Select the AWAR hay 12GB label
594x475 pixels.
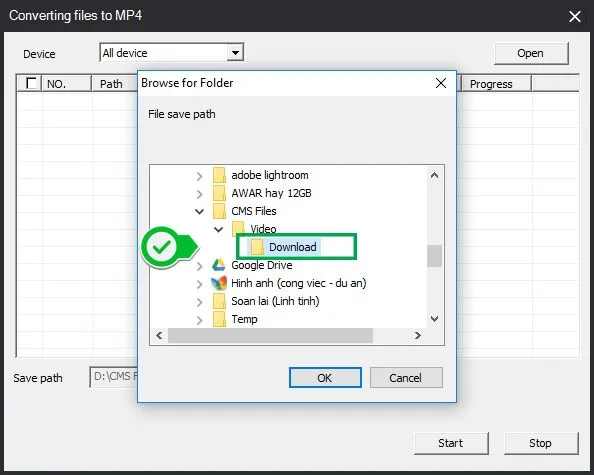pyautogui.click(x=271, y=193)
